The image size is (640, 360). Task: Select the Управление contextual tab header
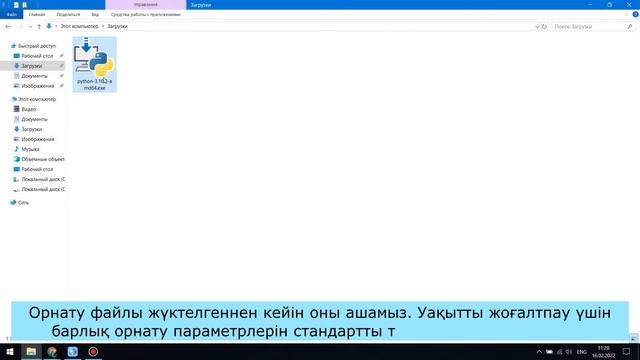click(146, 4)
